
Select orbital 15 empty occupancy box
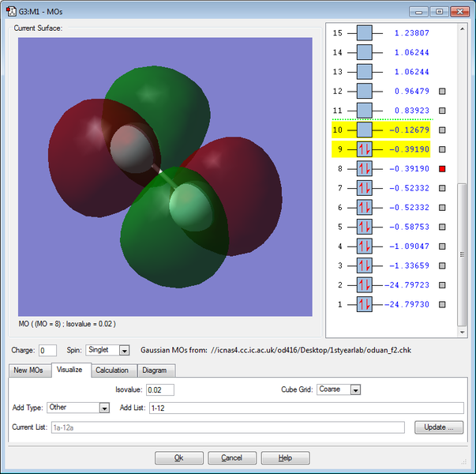click(364, 33)
